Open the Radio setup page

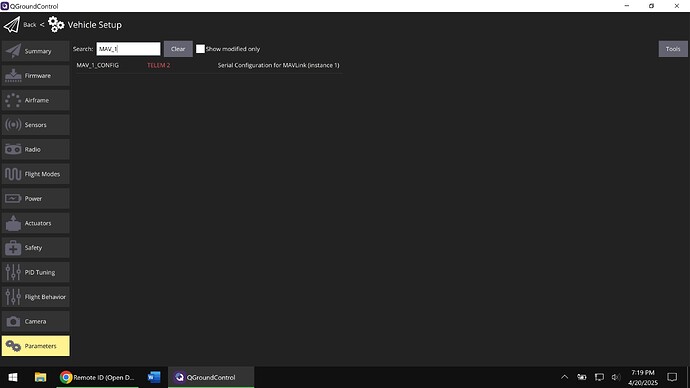pyautogui.click(x=36, y=150)
